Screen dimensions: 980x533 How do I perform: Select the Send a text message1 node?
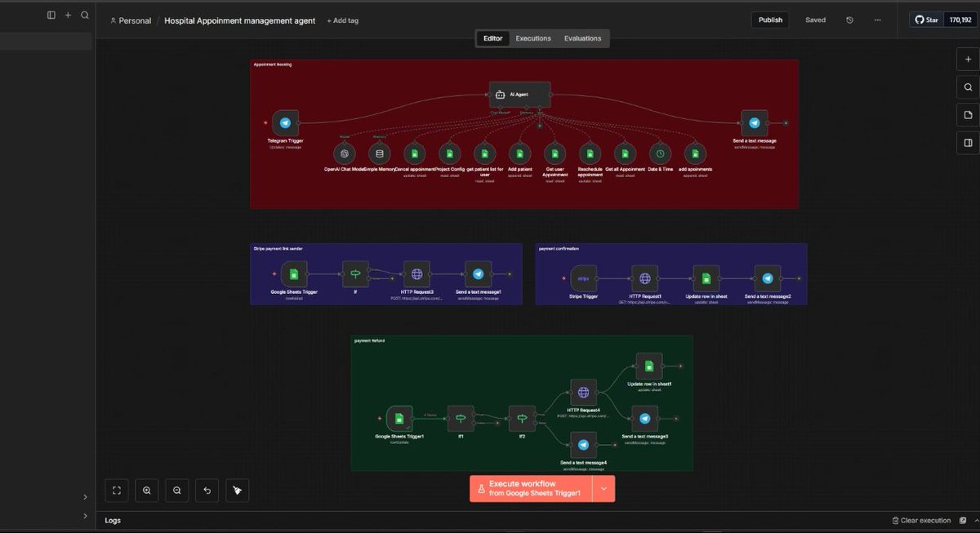(x=478, y=275)
